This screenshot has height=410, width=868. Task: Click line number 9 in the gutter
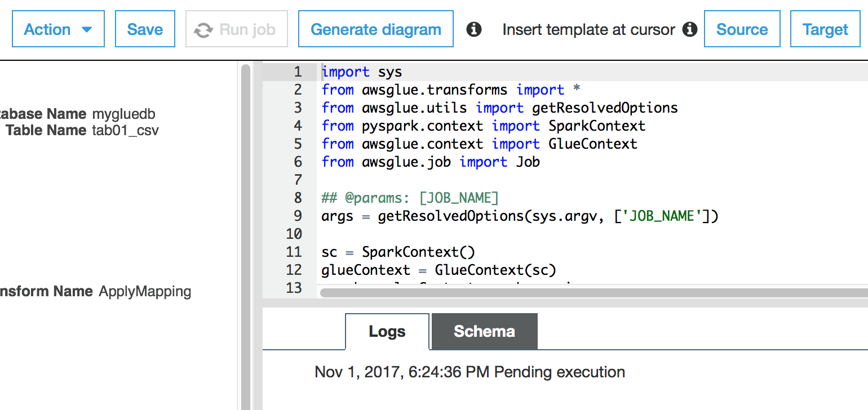click(297, 216)
